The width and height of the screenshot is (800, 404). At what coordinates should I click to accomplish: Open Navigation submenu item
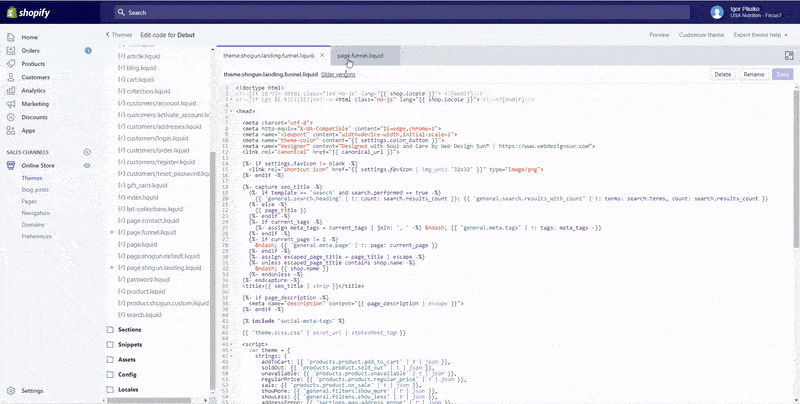tap(36, 213)
